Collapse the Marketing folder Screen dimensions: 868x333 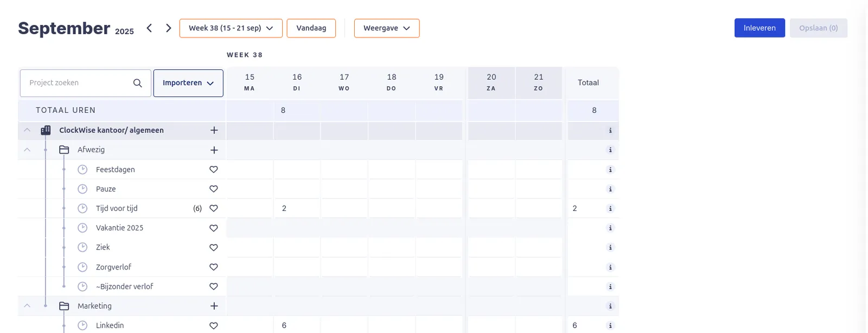tap(27, 306)
